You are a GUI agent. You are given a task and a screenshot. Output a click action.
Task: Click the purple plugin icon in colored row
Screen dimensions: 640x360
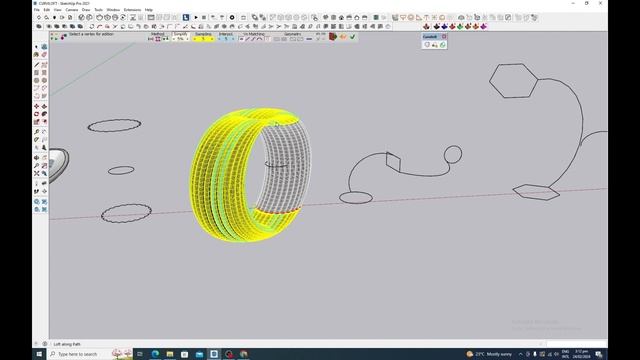pyautogui.click(x=484, y=27)
